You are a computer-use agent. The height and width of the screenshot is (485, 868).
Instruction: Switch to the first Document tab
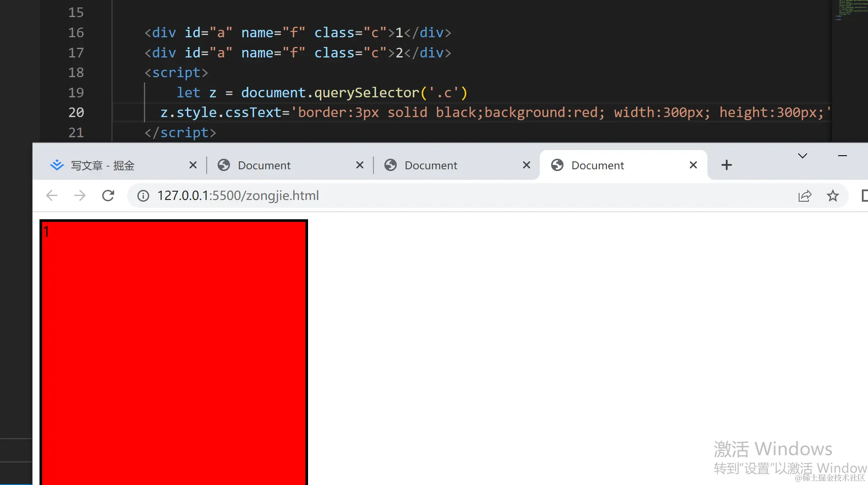264,165
